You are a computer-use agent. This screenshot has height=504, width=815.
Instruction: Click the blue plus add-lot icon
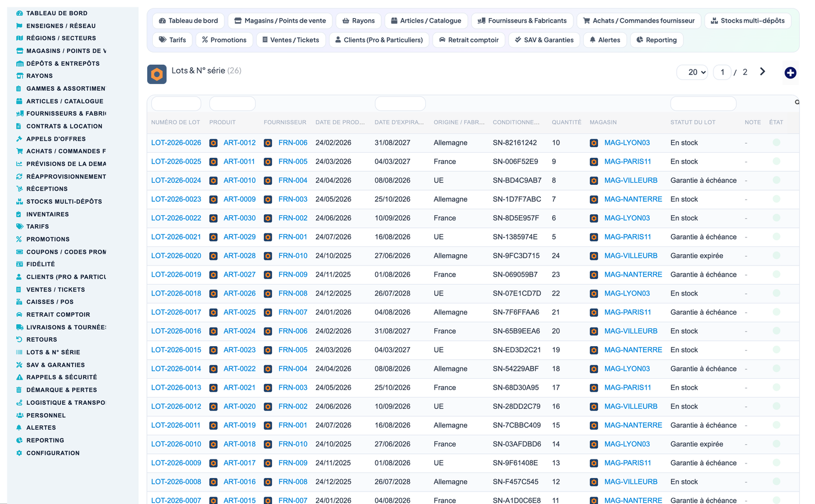click(790, 73)
